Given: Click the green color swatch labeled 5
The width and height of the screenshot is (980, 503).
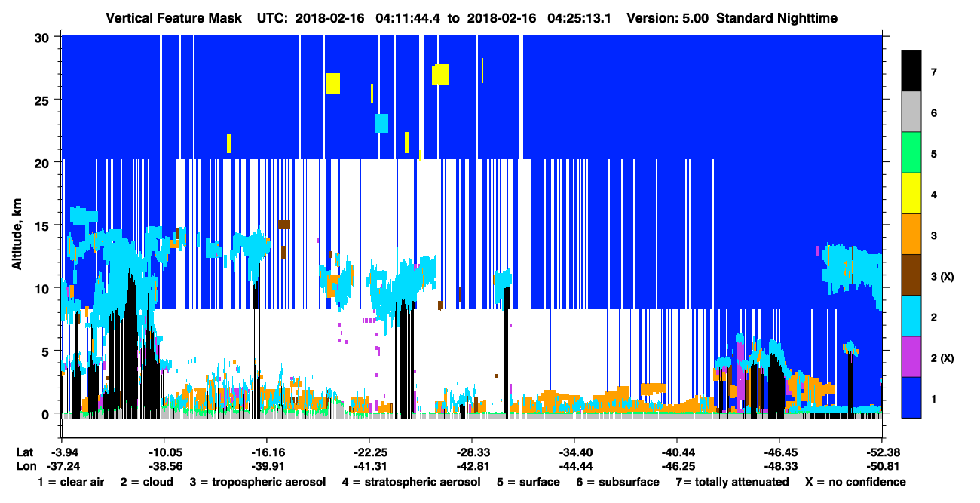Looking at the screenshot, I should pos(911,153).
